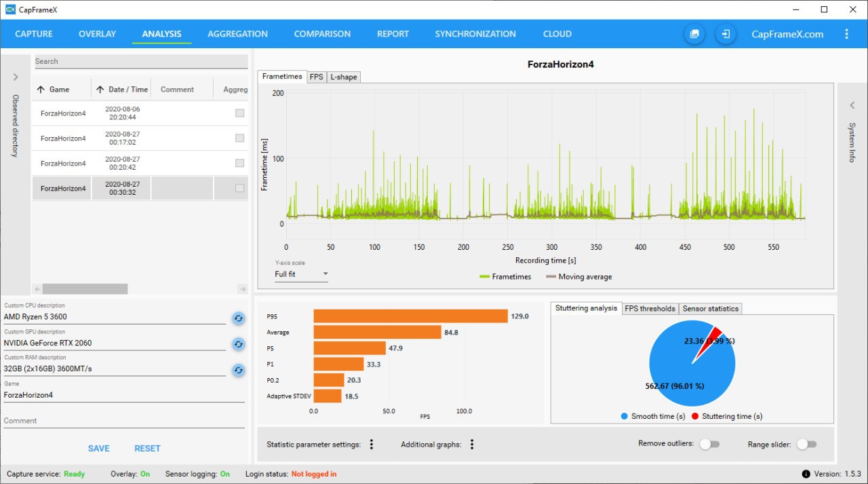868x484 pixels.
Task: Click the Custom GPU description field
Action: click(x=115, y=343)
